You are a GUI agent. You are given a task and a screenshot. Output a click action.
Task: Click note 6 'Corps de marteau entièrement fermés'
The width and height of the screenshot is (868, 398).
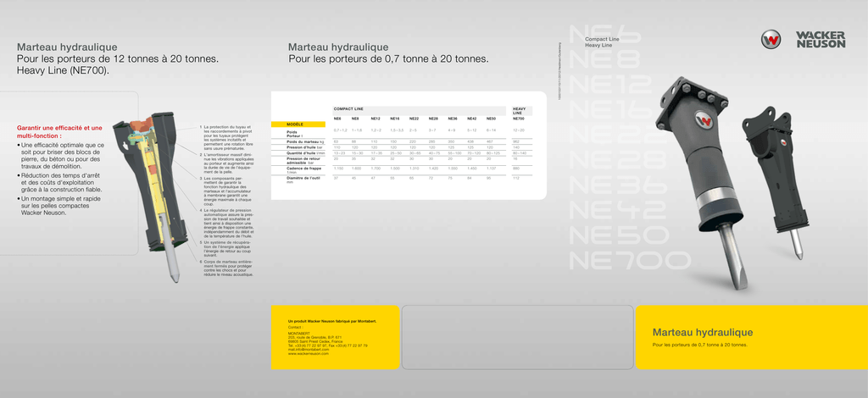coord(226,268)
